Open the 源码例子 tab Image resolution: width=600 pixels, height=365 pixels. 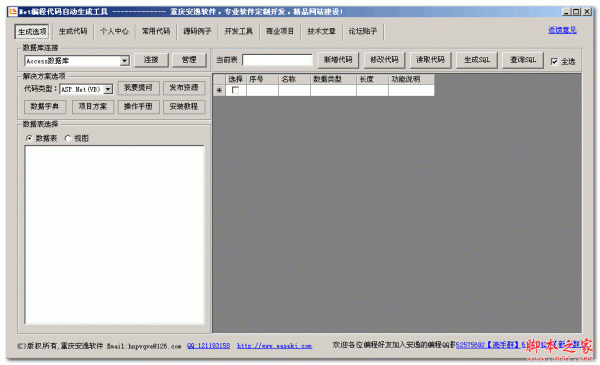click(x=197, y=31)
